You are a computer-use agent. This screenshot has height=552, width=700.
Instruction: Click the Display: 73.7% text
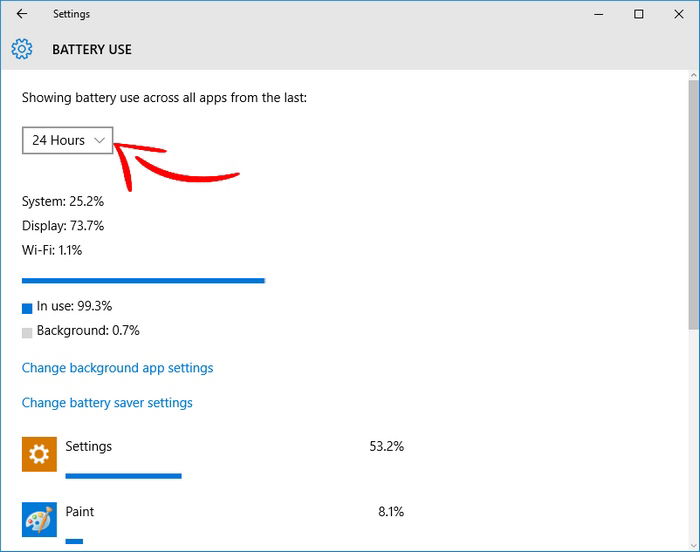point(63,226)
